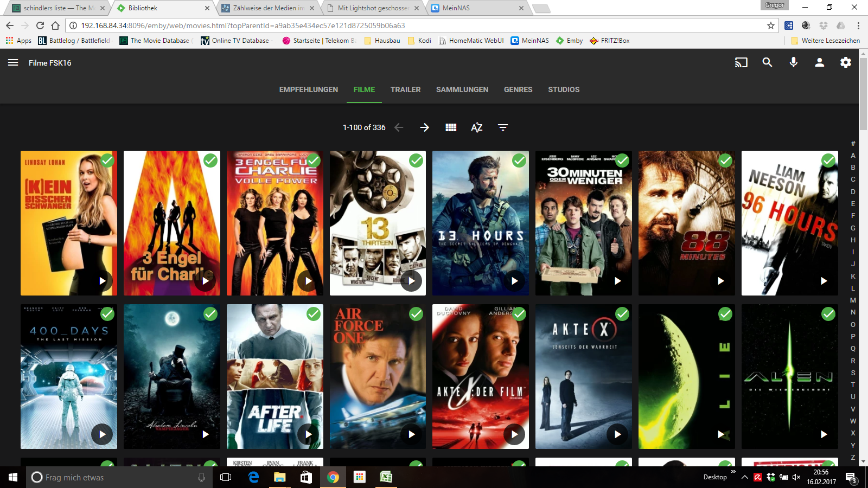Play 96 Hours movie
This screenshot has width=868, height=488.
[824, 281]
